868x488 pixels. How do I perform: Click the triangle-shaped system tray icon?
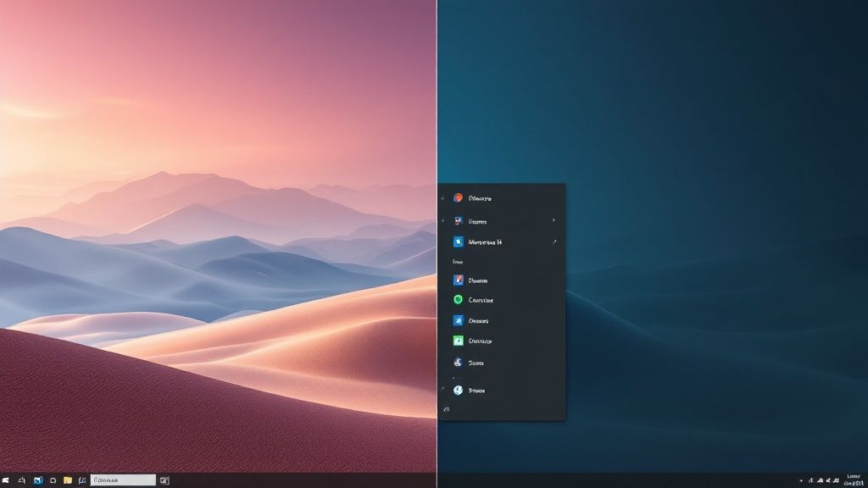[x=821, y=480]
